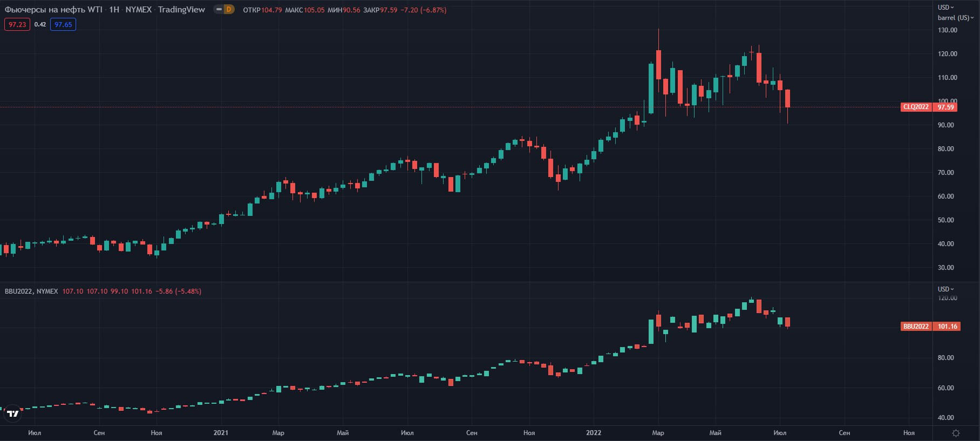This screenshot has height=441, width=980.
Task: Click the МАКС high value 105.05
Action: tap(314, 10)
